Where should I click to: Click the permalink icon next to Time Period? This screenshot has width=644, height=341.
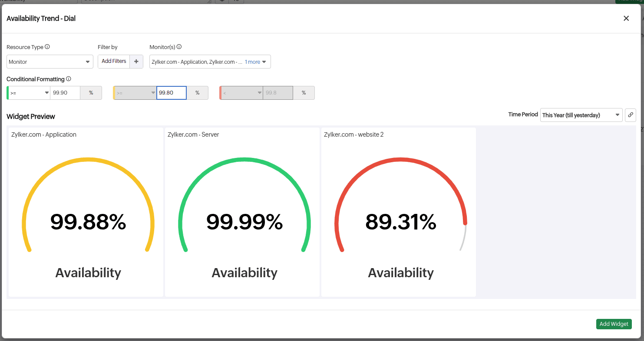tap(630, 115)
